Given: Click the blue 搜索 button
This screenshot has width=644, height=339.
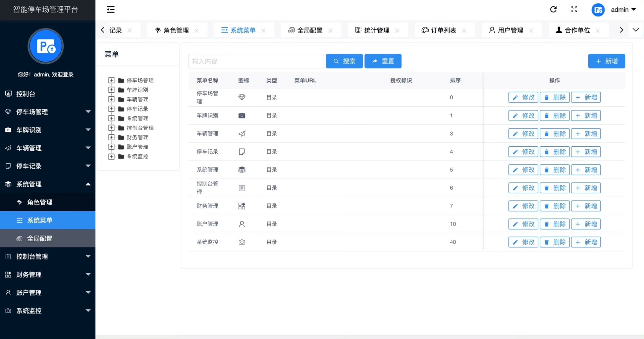Looking at the screenshot, I should pos(344,61).
